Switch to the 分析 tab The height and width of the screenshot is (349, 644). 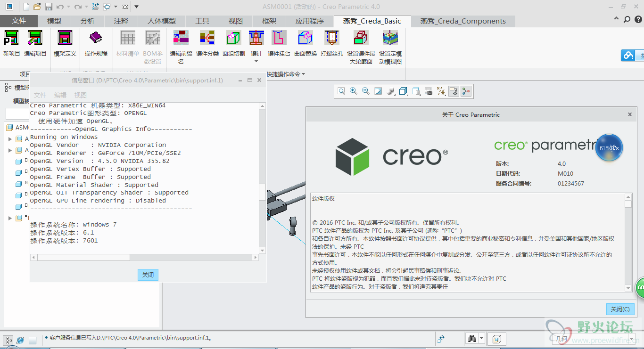click(x=88, y=21)
